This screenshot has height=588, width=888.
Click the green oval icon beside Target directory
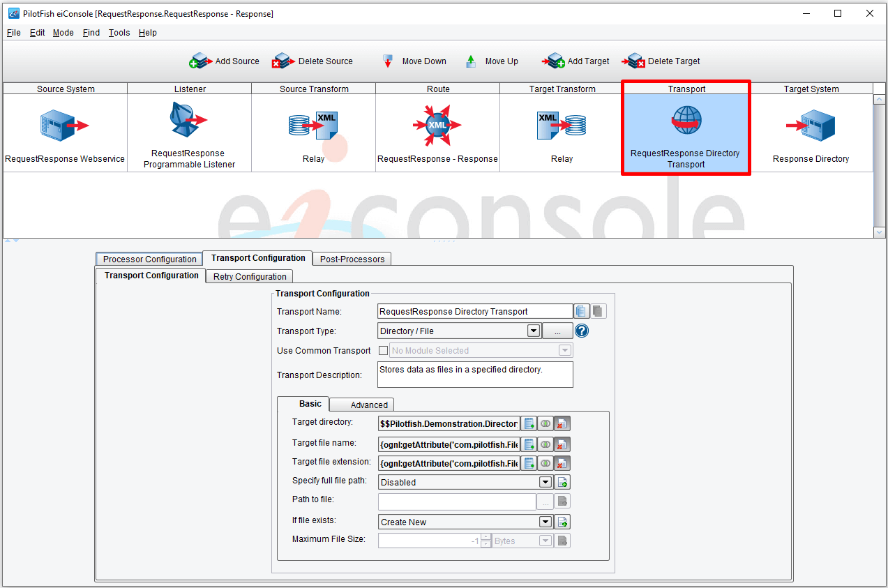coord(546,423)
